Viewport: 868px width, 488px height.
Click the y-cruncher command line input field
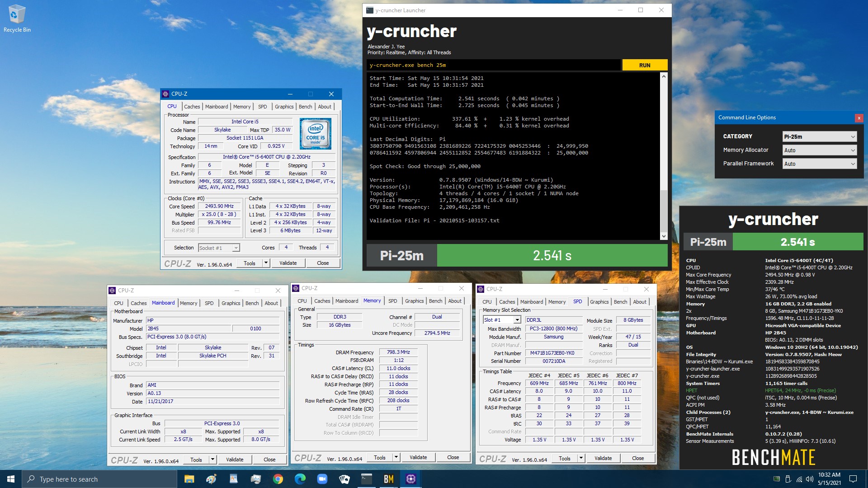[x=493, y=65]
